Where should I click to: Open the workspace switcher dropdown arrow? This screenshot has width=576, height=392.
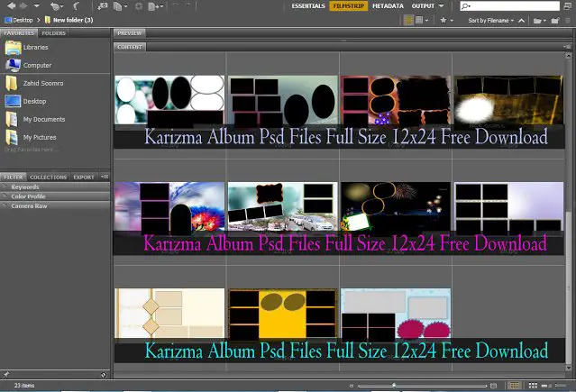click(441, 6)
